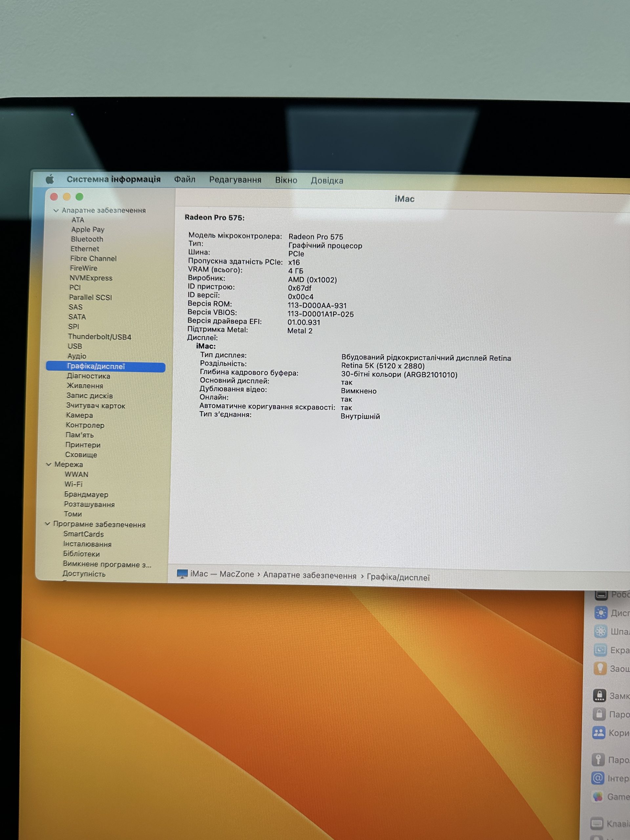Image resolution: width=630 pixels, height=840 pixels.
Task: Select Fibre Channel in the sidebar
Action: click(94, 259)
